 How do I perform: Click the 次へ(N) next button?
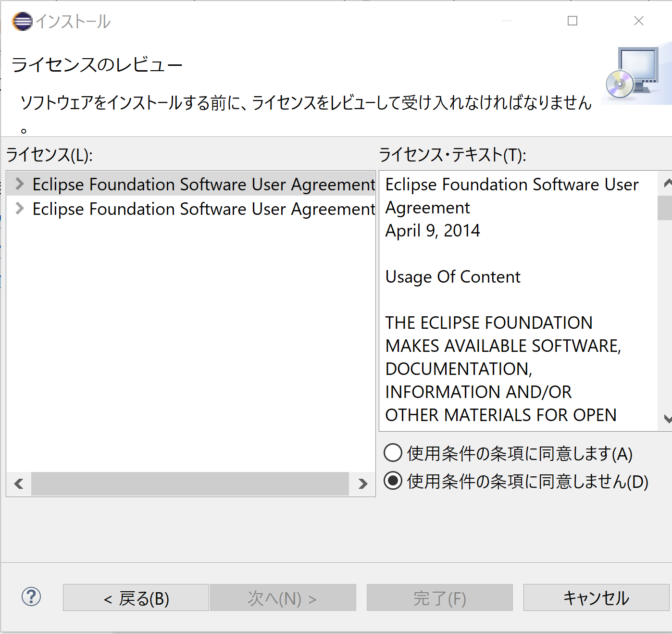[x=283, y=597]
